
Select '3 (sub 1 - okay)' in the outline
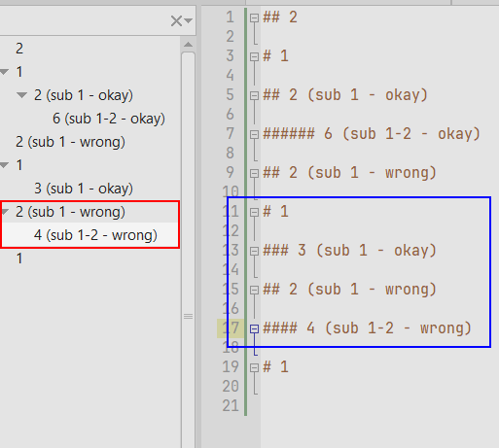[x=84, y=189]
